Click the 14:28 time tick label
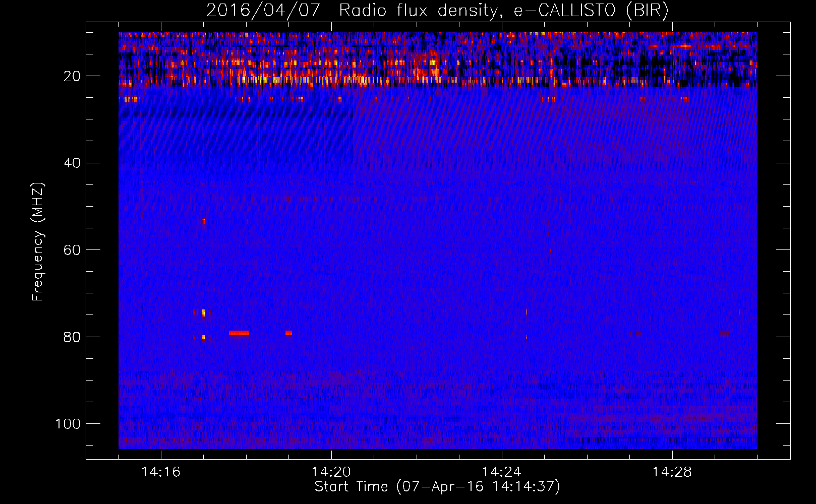The image size is (816, 504). (x=672, y=472)
